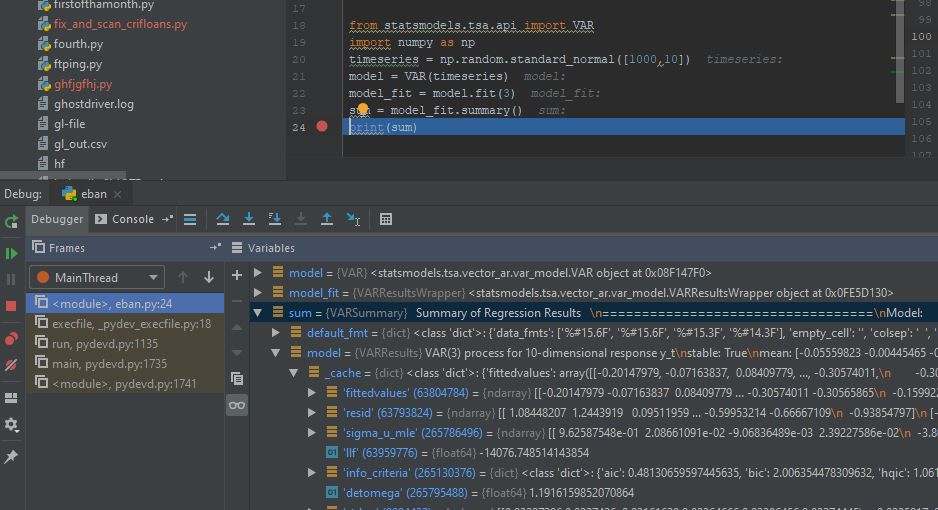Place cursor on line 21 model = VAR
The height and width of the screenshot is (510, 938).
428,77
